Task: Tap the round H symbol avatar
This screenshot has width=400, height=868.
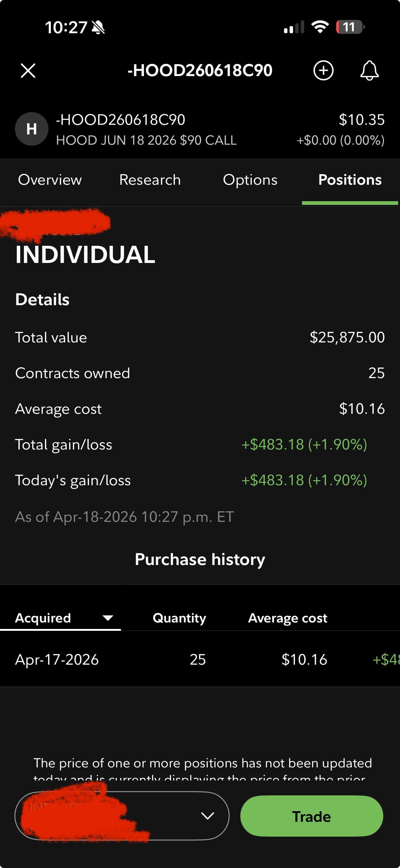Action: coord(32,129)
